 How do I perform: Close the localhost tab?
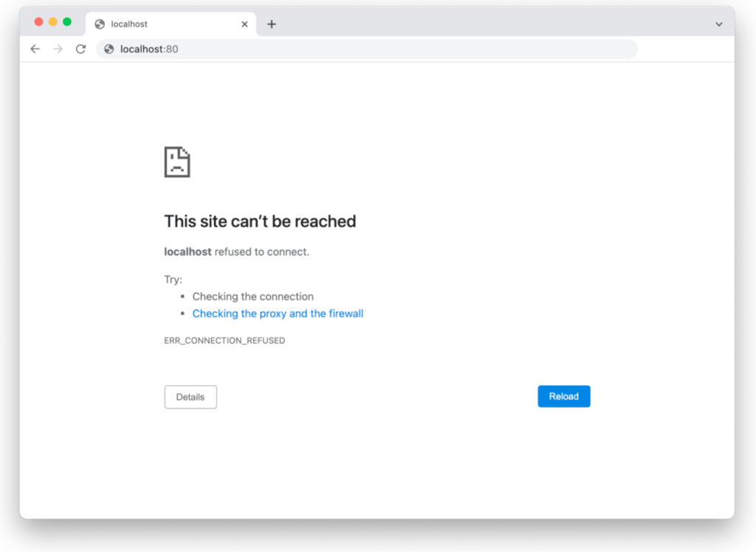pos(244,24)
